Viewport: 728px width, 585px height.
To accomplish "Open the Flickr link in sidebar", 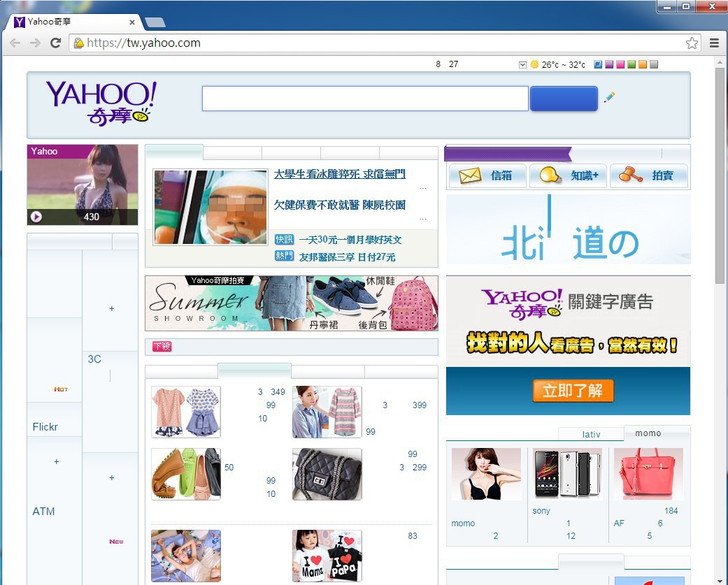I will click(45, 427).
